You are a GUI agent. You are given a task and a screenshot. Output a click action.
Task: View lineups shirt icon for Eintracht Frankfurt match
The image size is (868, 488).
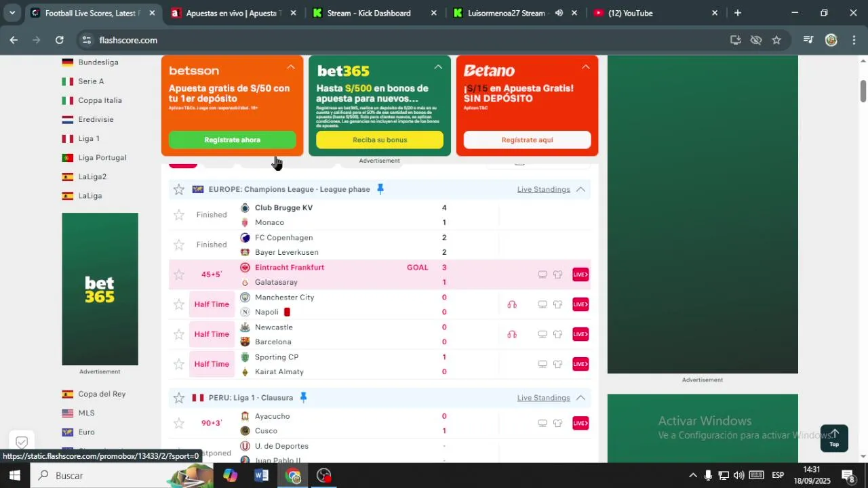(x=558, y=274)
